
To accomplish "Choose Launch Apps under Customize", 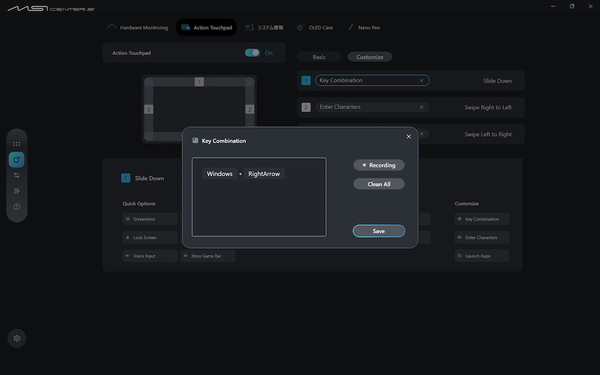I will (482, 256).
